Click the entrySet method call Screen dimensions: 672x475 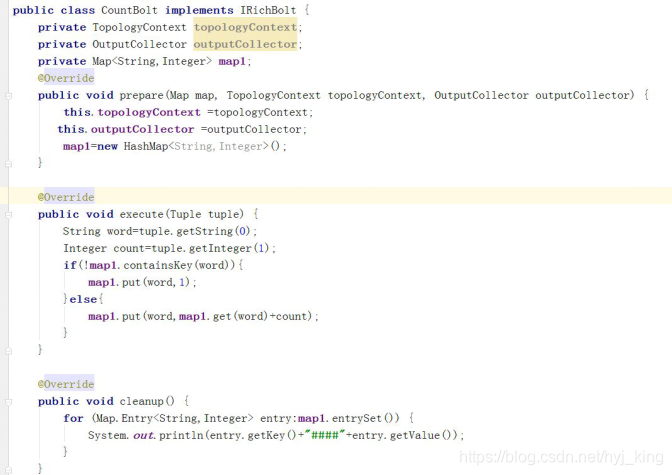pos(357,418)
